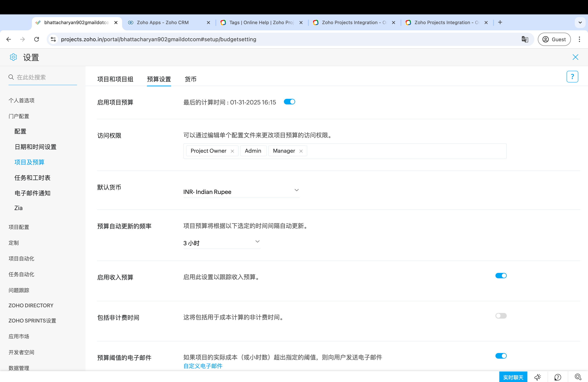
Task: Remove Project Owner from access permissions
Action: click(232, 151)
